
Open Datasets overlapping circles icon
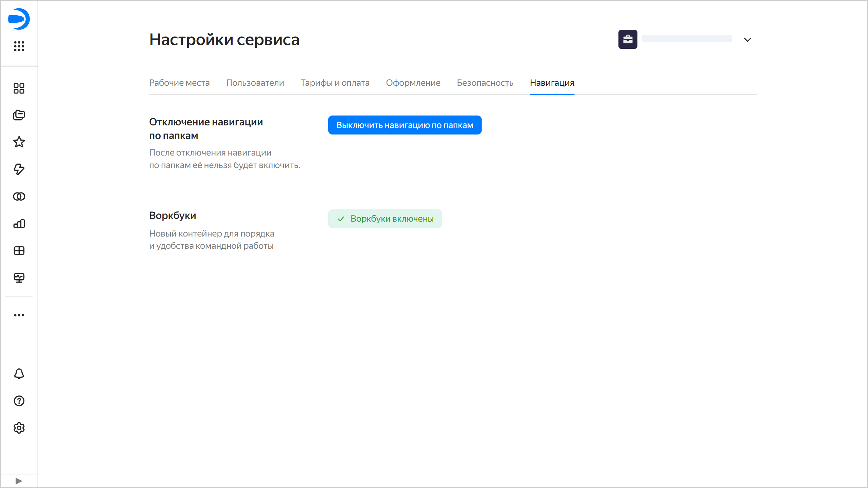pos(19,197)
